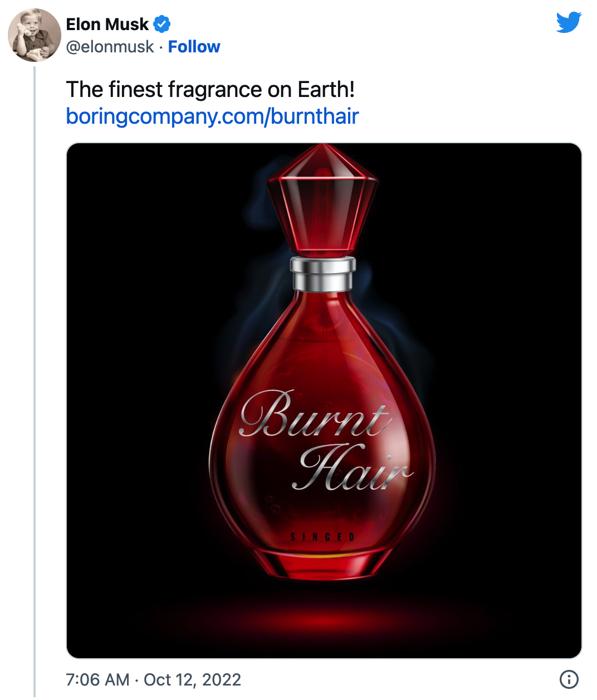Image resolution: width=597 pixels, height=700 pixels.
Task: Click the dot separator before Follow
Action: (x=161, y=47)
